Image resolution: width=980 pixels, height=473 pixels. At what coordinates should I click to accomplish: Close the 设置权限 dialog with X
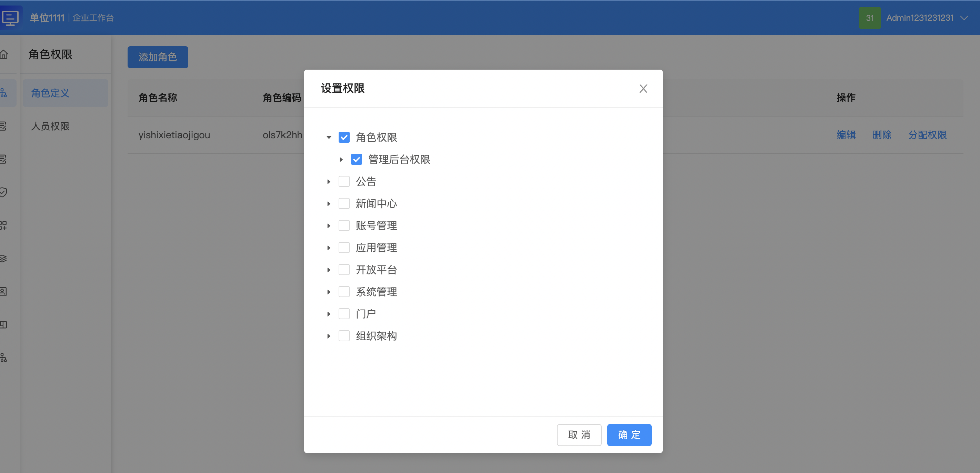click(x=643, y=89)
